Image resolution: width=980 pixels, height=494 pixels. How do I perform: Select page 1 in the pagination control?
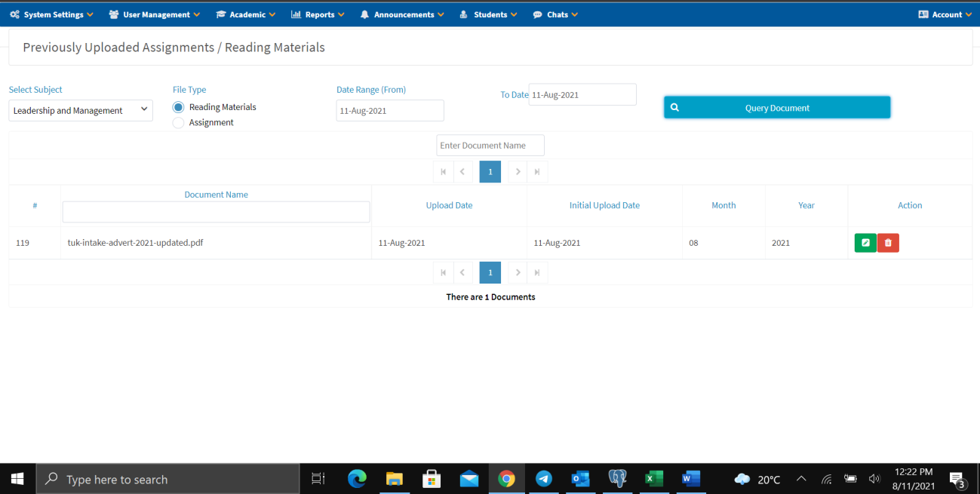click(490, 171)
